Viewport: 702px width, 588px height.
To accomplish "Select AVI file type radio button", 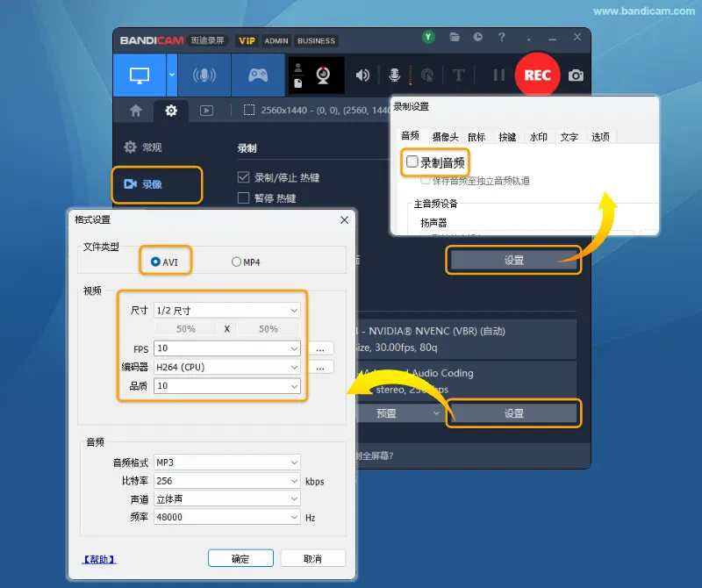I will pos(155,262).
